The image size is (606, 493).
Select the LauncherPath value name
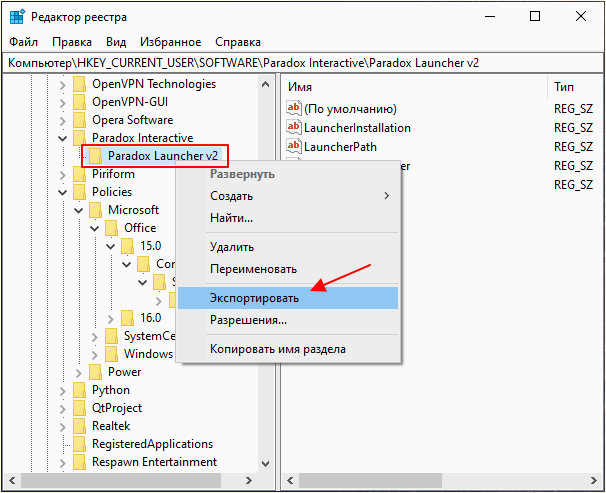tap(340, 147)
